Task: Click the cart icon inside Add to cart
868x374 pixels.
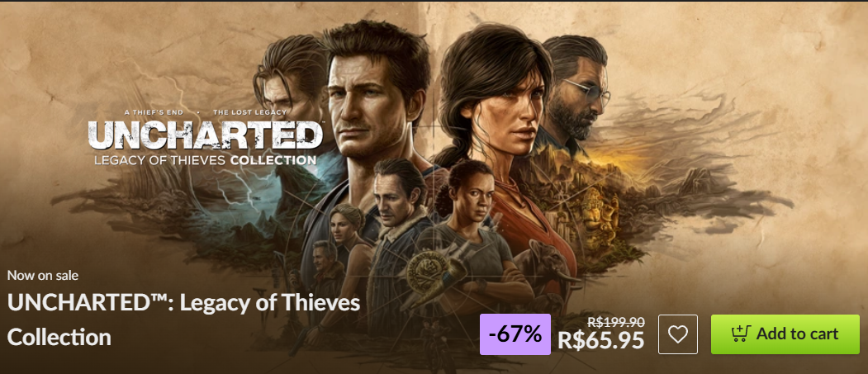Action: [740, 334]
